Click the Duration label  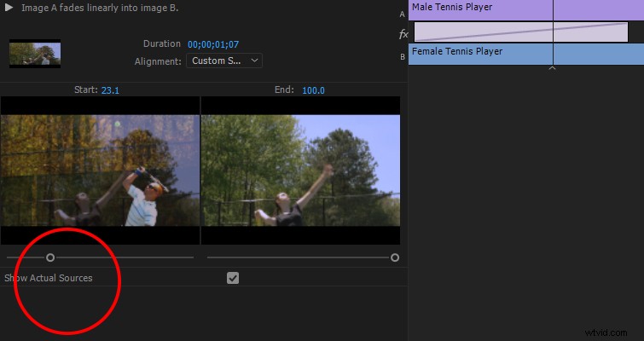(x=162, y=43)
